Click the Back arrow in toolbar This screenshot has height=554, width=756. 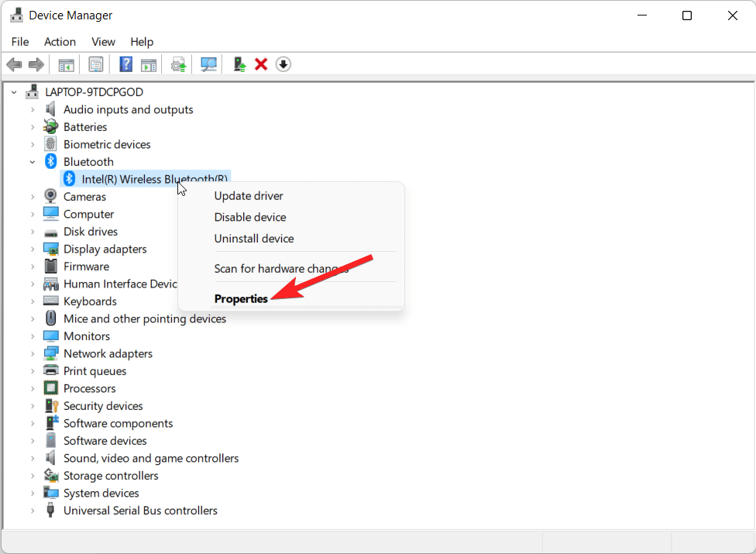click(x=14, y=64)
